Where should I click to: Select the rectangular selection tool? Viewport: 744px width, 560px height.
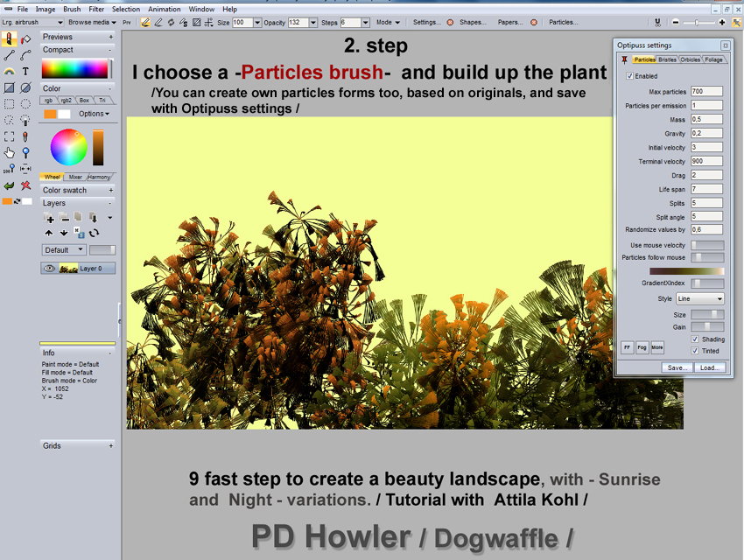[x=9, y=103]
